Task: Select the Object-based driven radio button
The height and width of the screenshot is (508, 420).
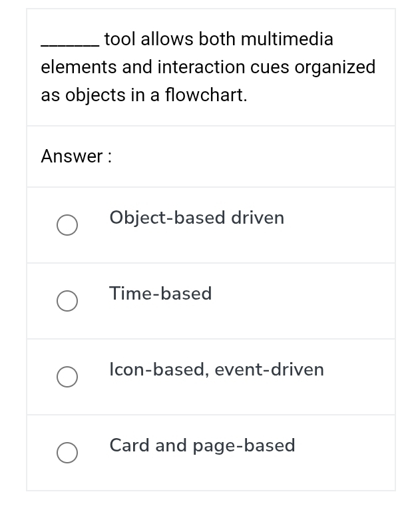Action: [x=67, y=225]
